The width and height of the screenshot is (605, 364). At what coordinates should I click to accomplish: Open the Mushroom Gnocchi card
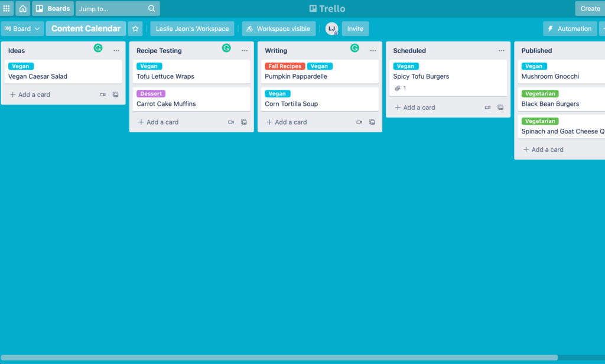(561, 72)
